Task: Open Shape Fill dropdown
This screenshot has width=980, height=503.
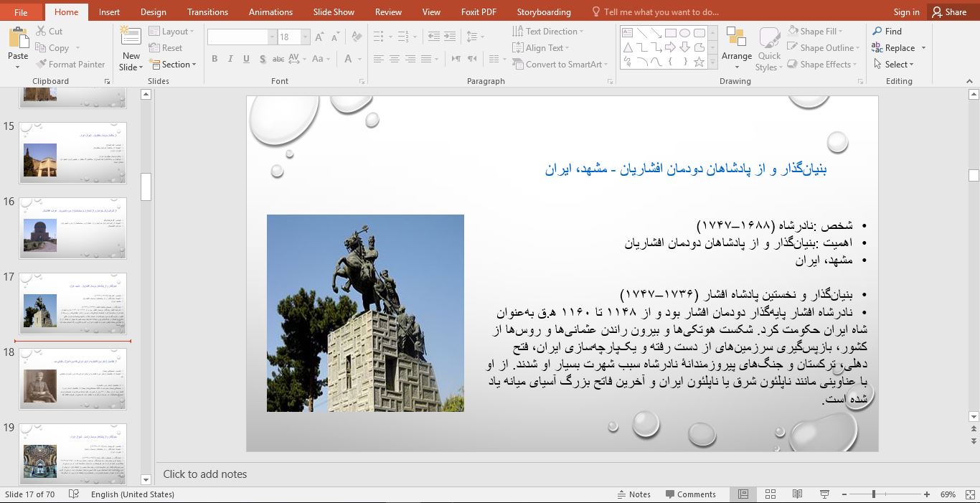Action: click(815, 32)
